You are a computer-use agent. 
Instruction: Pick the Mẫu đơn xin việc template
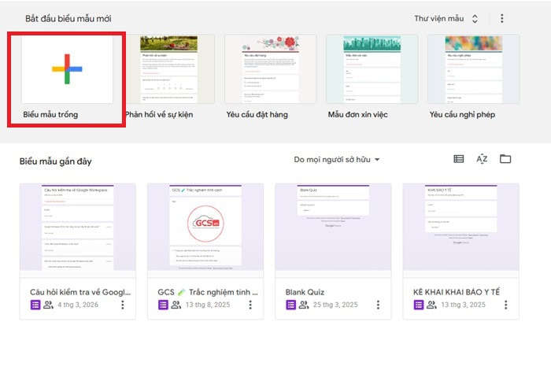coord(372,68)
